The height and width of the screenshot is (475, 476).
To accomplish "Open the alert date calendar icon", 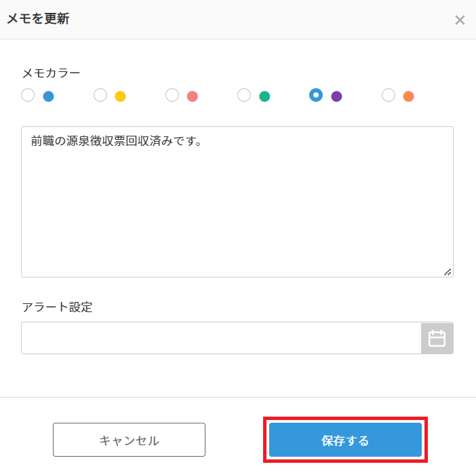I will pos(437,338).
